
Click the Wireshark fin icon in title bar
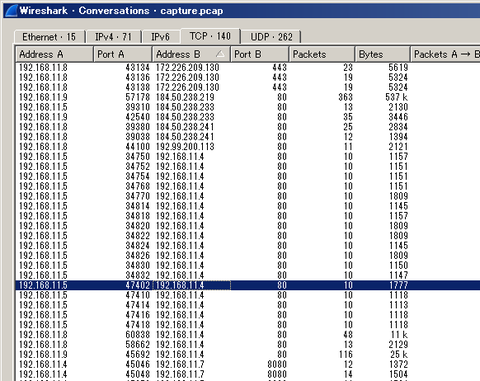click(x=10, y=11)
